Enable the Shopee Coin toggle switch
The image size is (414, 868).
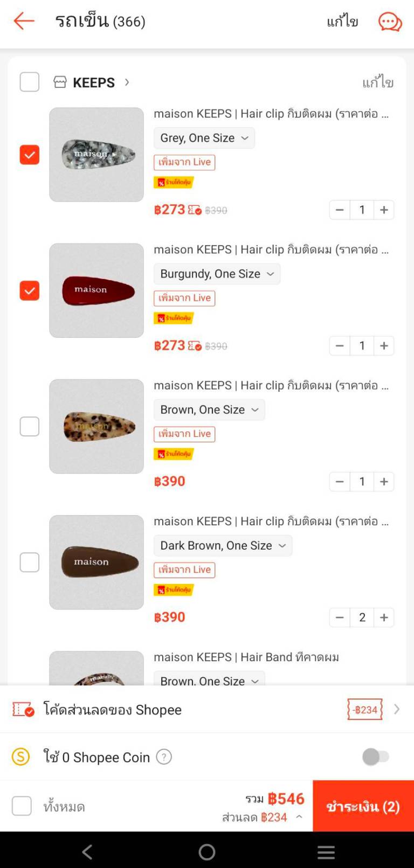[375, 757]
